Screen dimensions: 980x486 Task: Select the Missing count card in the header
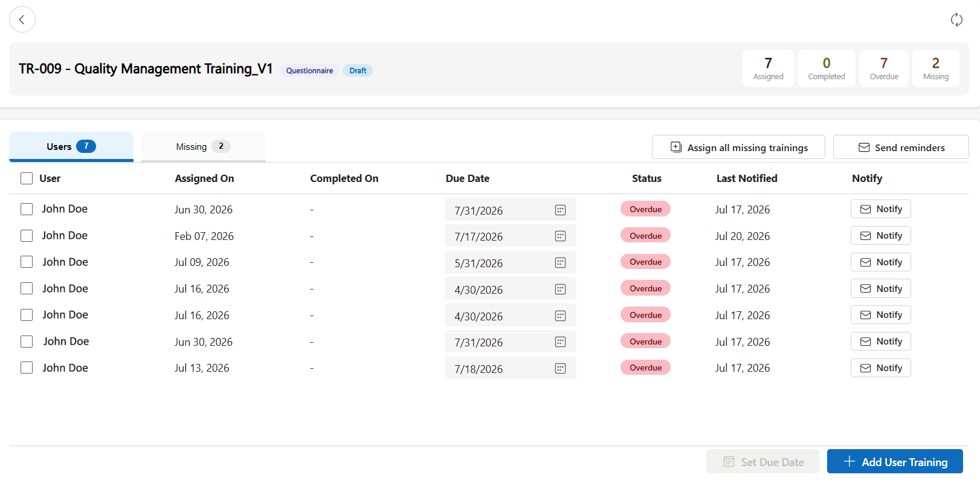point(936,68)
